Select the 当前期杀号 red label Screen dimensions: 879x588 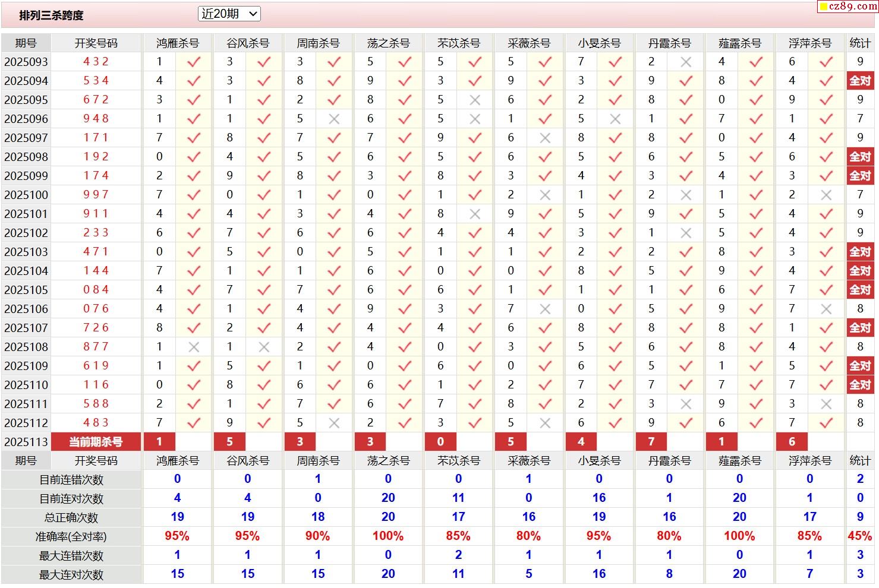tap(96, 442)
